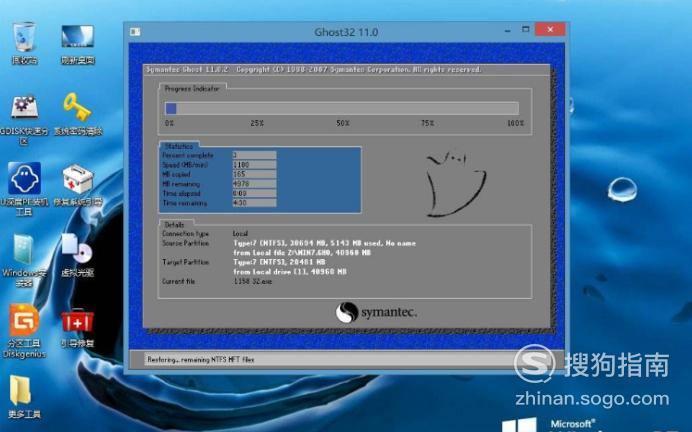692x432 pixels.
Task: Click the 100% progress marker
Action: [515, 123]
